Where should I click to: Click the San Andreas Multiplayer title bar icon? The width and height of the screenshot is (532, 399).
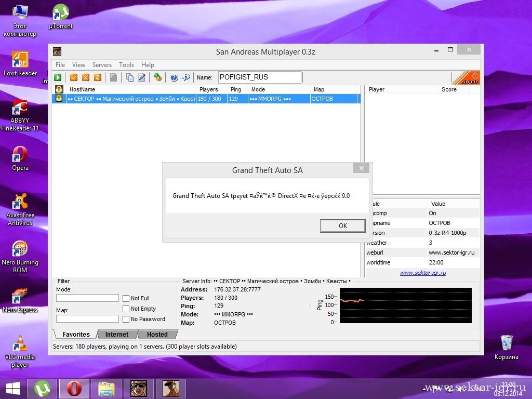pos(57,51)
